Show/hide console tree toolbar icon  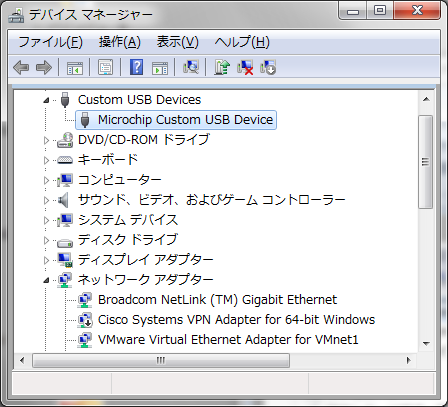[75, 68]
